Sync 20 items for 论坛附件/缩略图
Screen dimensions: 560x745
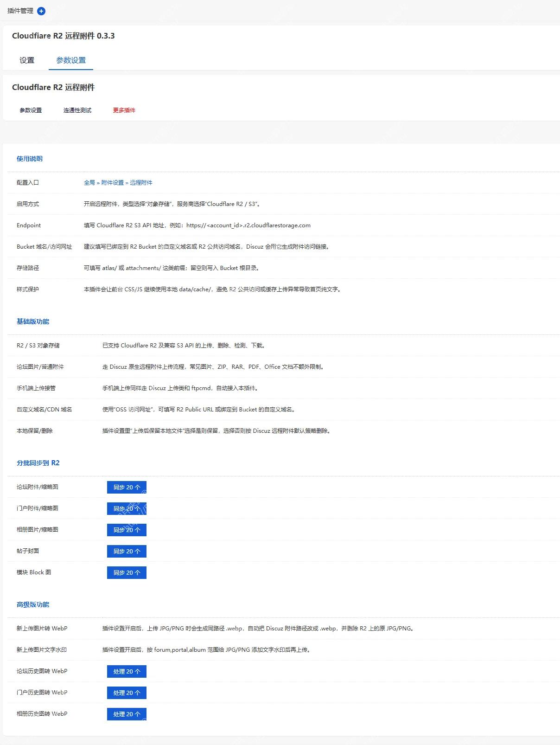pos(127,488)
